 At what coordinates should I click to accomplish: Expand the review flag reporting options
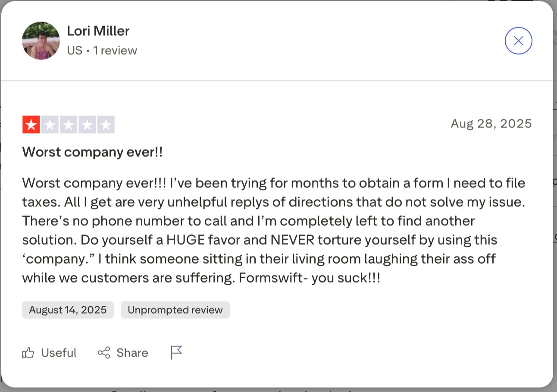pyautogui.click(x=176, y=352)
